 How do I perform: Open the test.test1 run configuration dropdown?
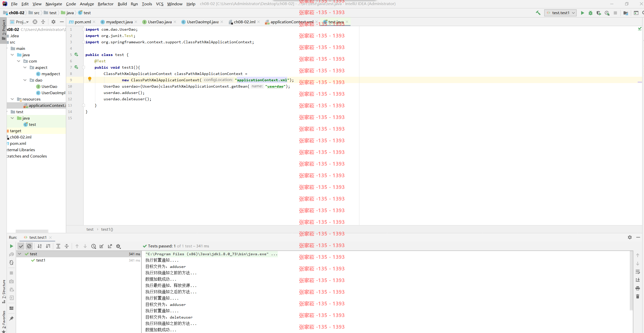561,13
